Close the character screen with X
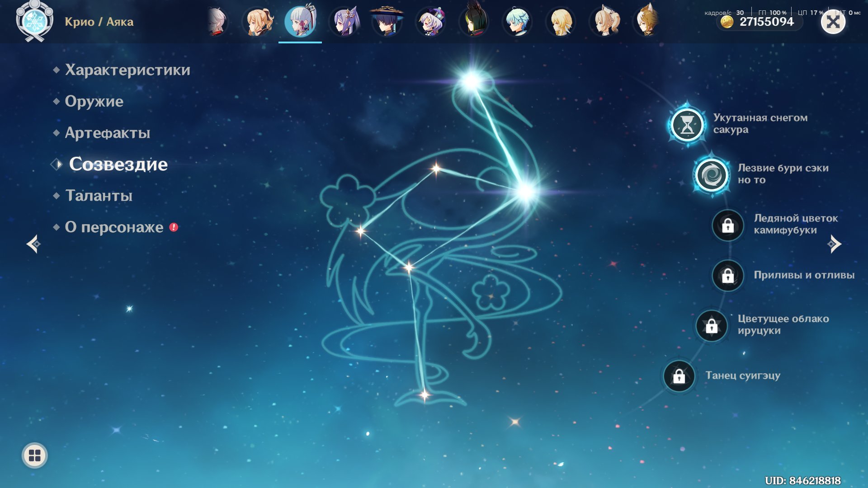Screen dimensions: 868x488 point(833,22)
